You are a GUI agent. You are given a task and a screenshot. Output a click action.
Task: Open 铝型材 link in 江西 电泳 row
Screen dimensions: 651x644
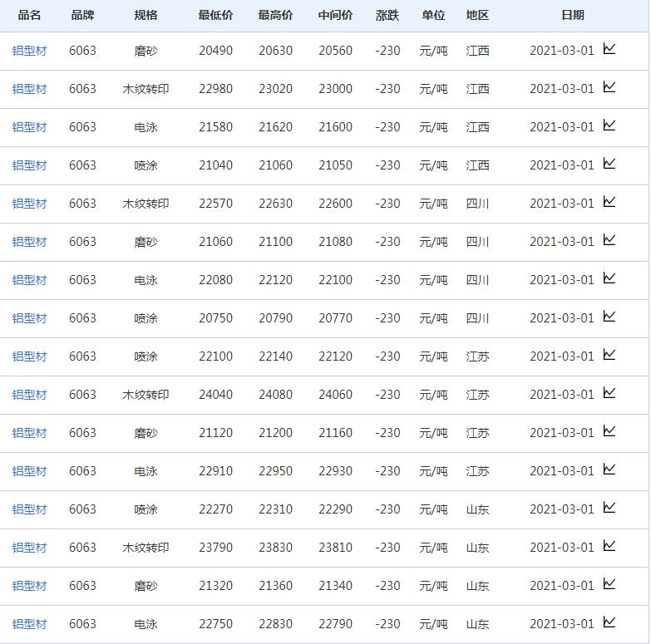tap(29, 127)
